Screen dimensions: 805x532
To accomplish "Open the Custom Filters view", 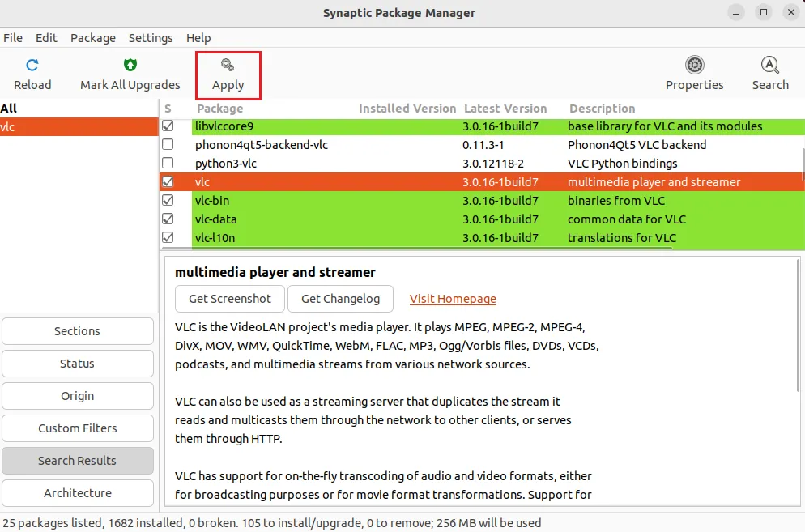I will pyautogui.click(x=78, y=428).
